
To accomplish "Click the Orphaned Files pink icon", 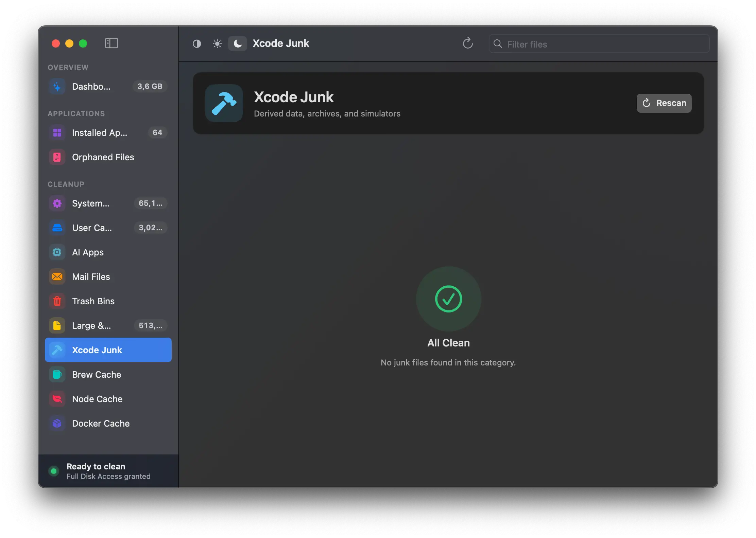I will click(x=57, y=157).
